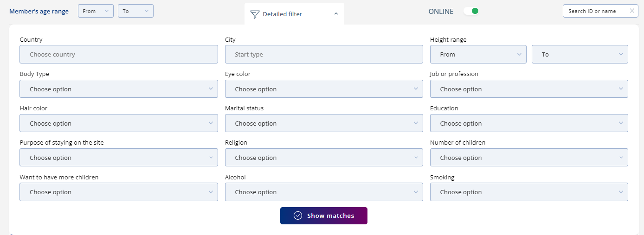The width and height of the screenshot is (644, 235).
Task: Open the Smoking dropdown
Action: 529,192
